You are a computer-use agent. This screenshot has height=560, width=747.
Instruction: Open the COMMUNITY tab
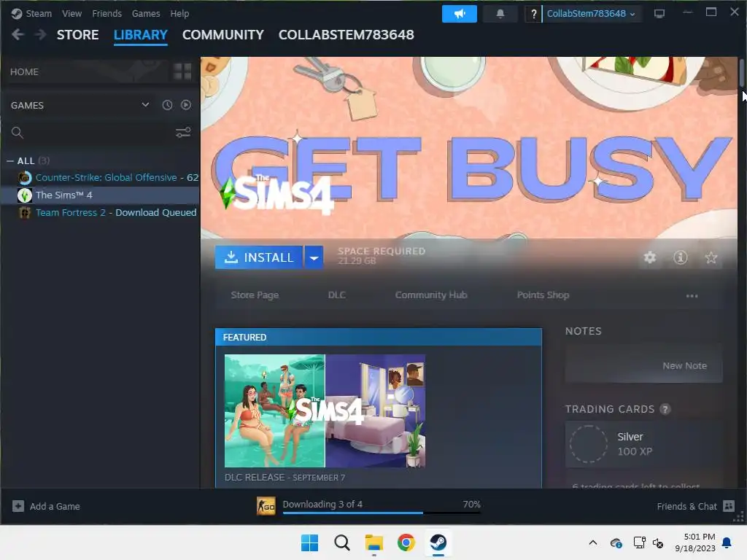click(x=223, y=35)
